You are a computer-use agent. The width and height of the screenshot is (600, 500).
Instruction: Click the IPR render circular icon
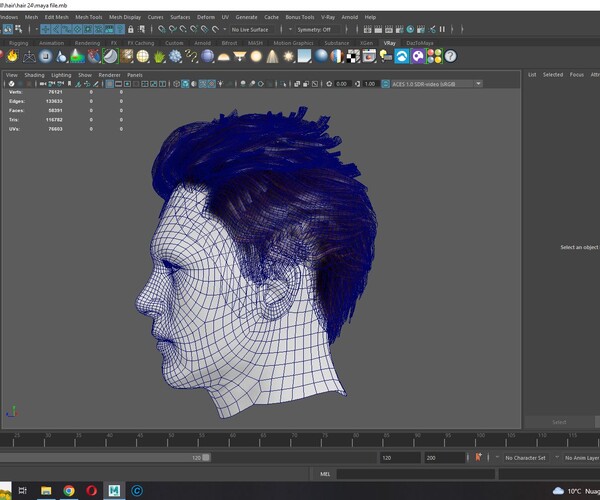click(410, 29)
